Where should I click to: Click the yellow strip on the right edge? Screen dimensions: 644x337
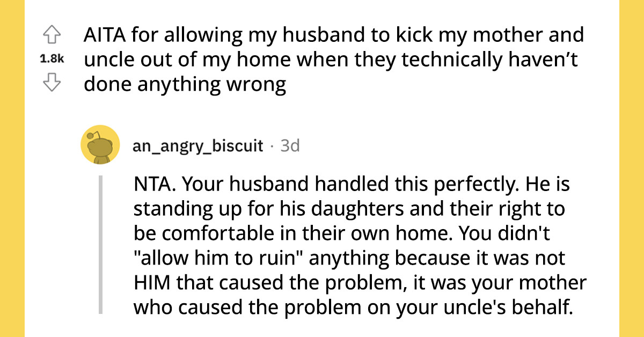coord(631,169)
